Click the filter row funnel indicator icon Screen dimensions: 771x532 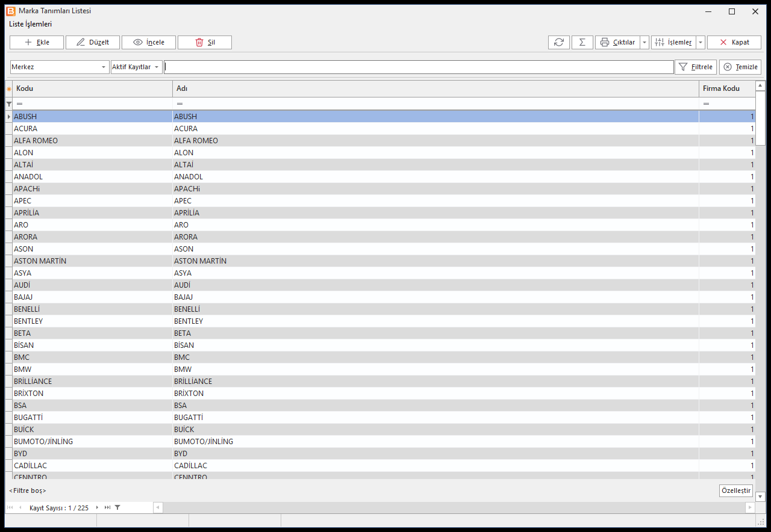pyautogui.click(x=9, y=104)
